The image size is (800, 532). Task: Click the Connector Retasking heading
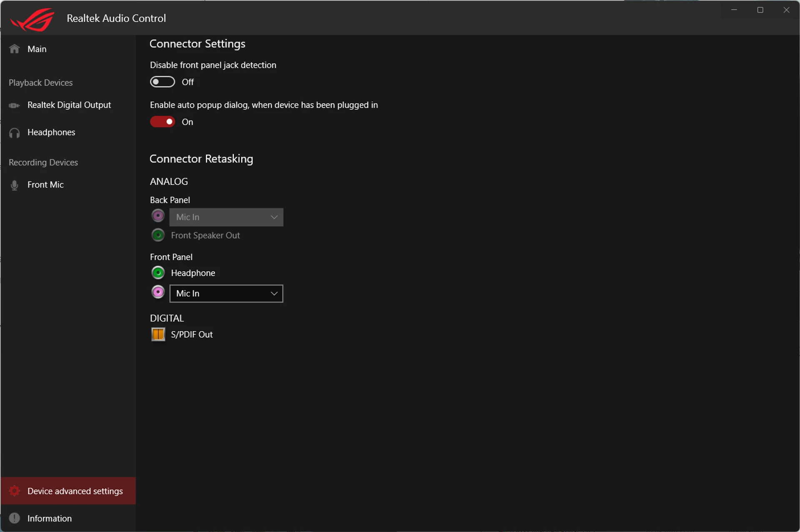[201, 159]
